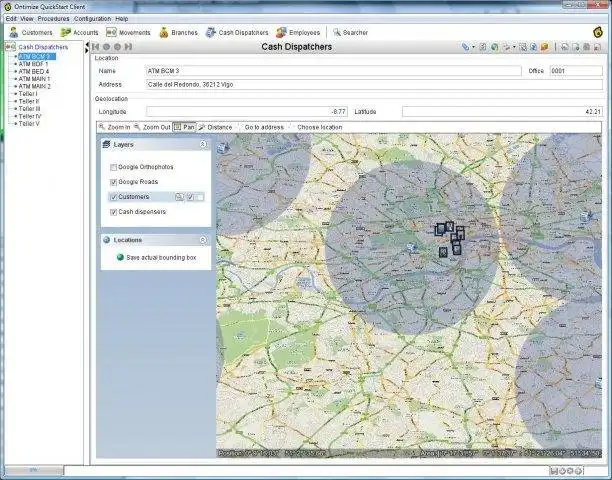Image resolution: width=612 pixels, height=480 pixels.
Task: Click the Office input field
Action: tap(576, 71)
